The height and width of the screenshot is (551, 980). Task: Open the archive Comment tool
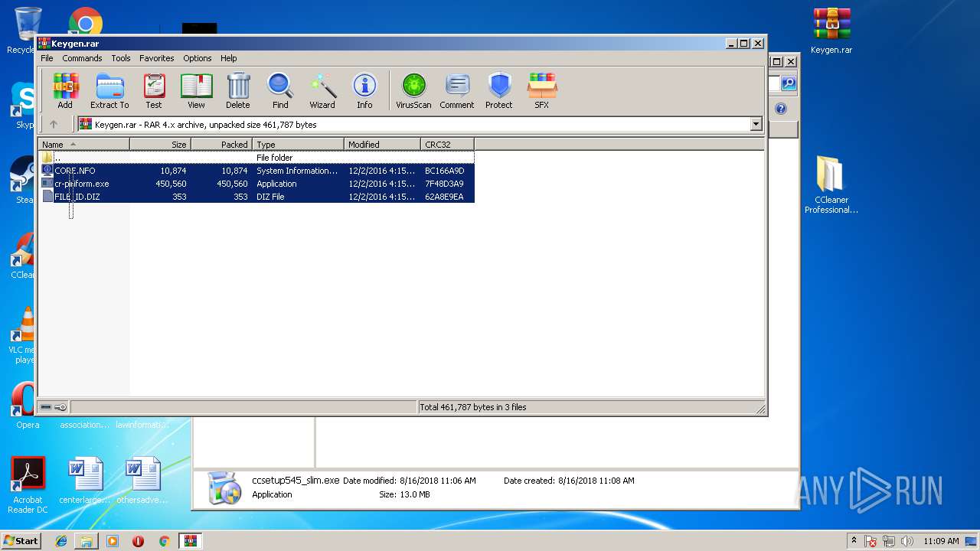click(457, 91)
